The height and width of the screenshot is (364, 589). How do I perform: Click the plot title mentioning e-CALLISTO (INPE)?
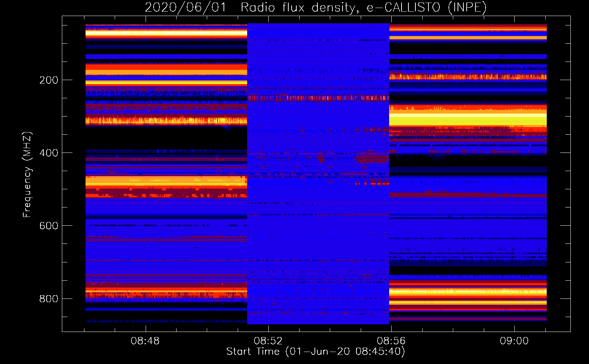[x=316, y=8]
